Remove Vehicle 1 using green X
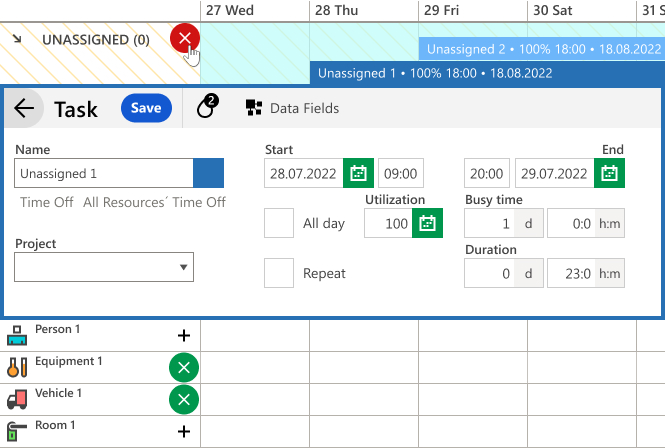Screen dimensions: 665x448 point(184,399)
